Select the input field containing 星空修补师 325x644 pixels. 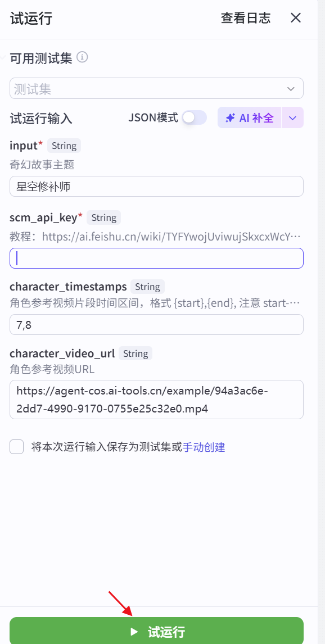click(156, 186)
